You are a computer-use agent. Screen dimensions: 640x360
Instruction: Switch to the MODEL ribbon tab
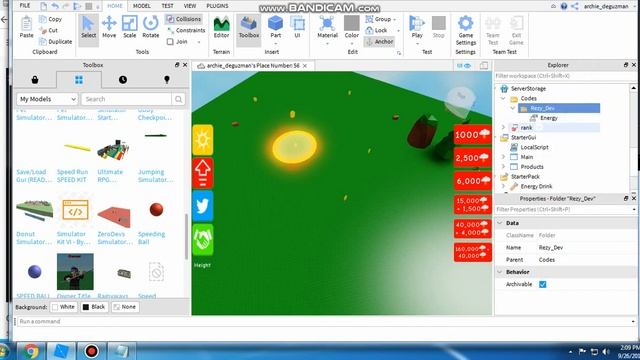142,6
